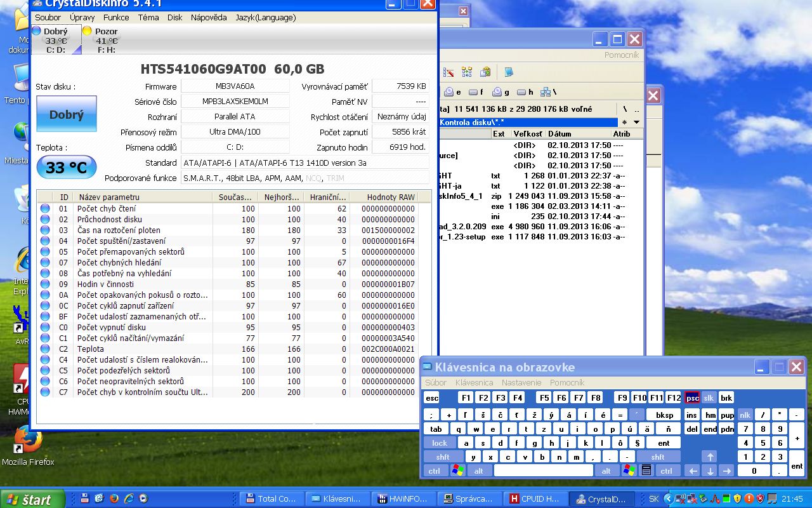The width and height of the screenshot is (812, 508).
Task: Click the tab key on on-screen keyboard
Action: [436, 429]
